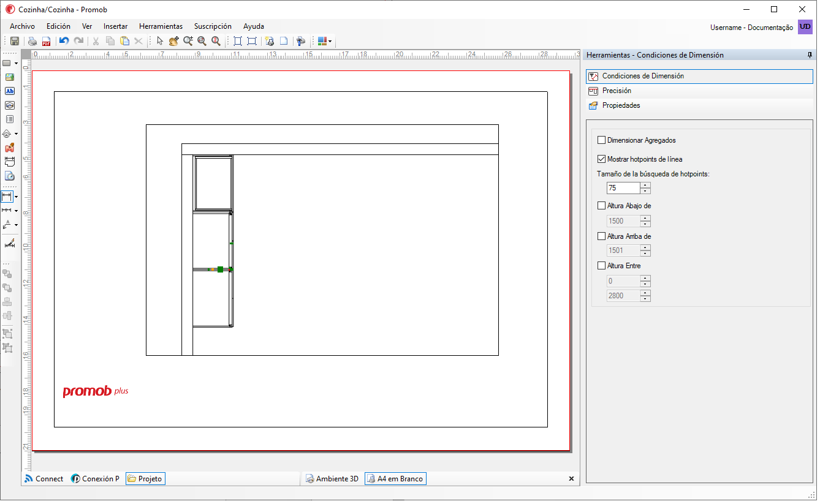Click the UD user avatar

tap(805, 26)
